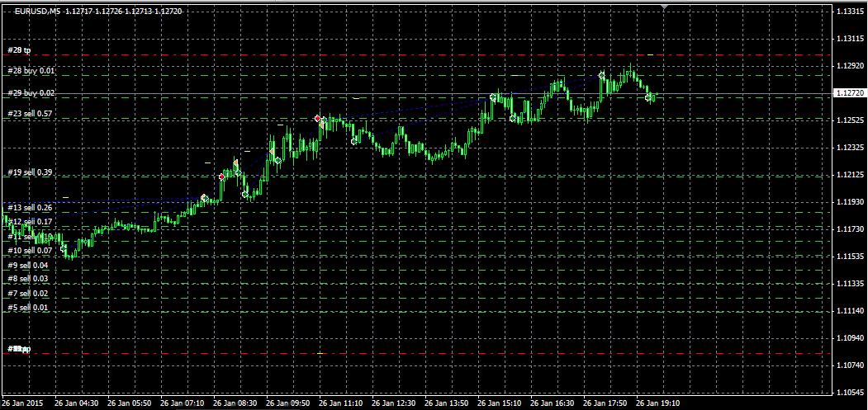The width and height of the screenshot is (868, 410).
Task: Click the 1.13315 price scale value
Action: [849, 12]
